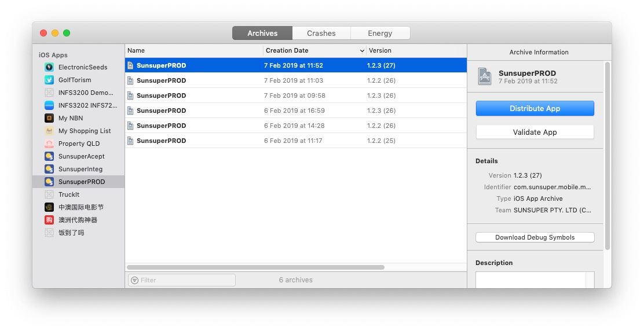
Task: Click the Distribute App button
Action: [535, 108]
